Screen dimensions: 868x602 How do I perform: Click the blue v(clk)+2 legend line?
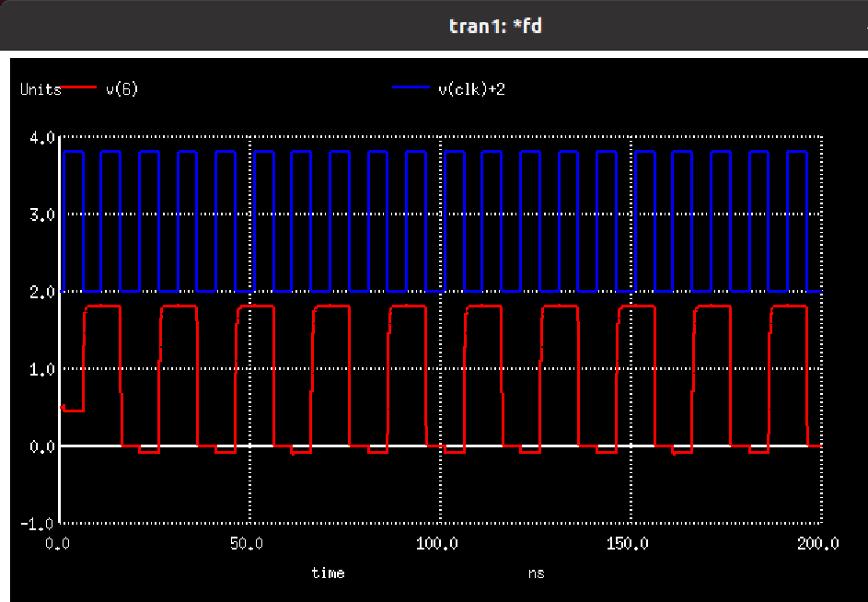pos(411,87)
